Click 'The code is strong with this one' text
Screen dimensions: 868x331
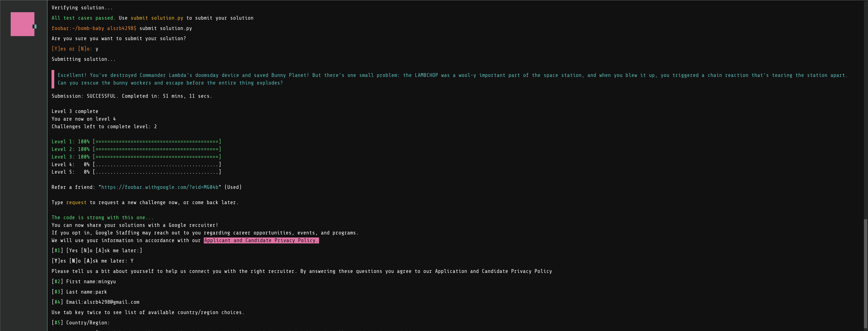point(102,218)
